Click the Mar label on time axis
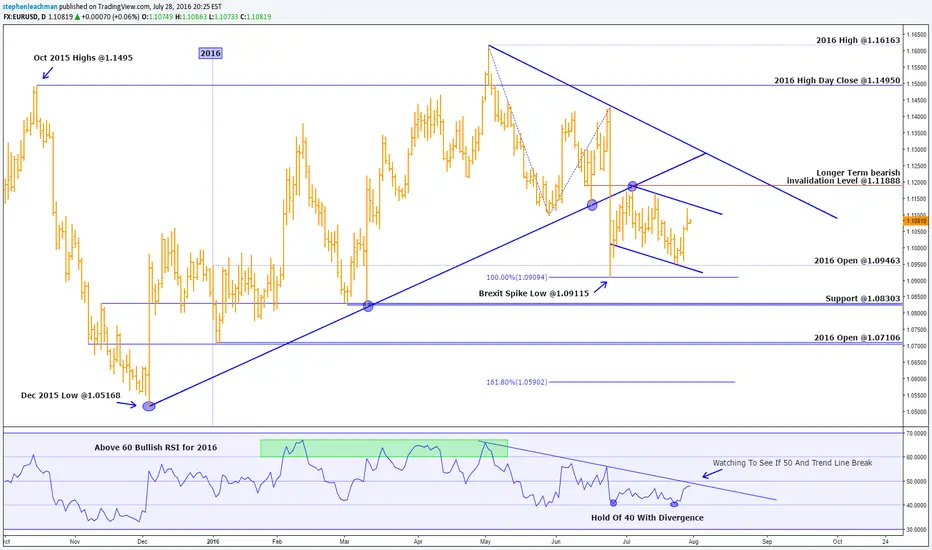The height and width of the screenshot is (550, 932). 344,542
